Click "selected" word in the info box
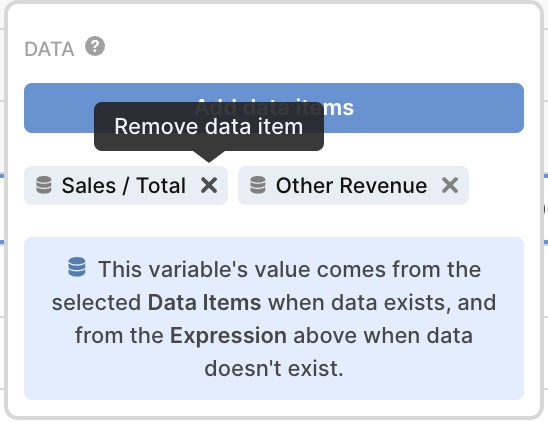 96,302
